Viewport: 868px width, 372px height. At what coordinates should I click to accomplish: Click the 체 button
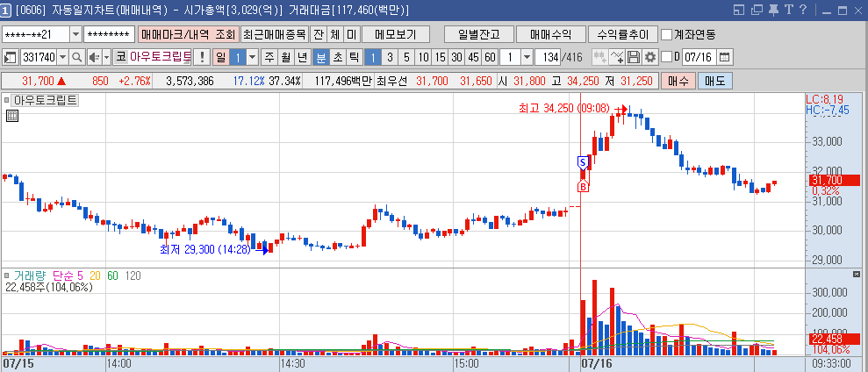click(x=335, y=35)
